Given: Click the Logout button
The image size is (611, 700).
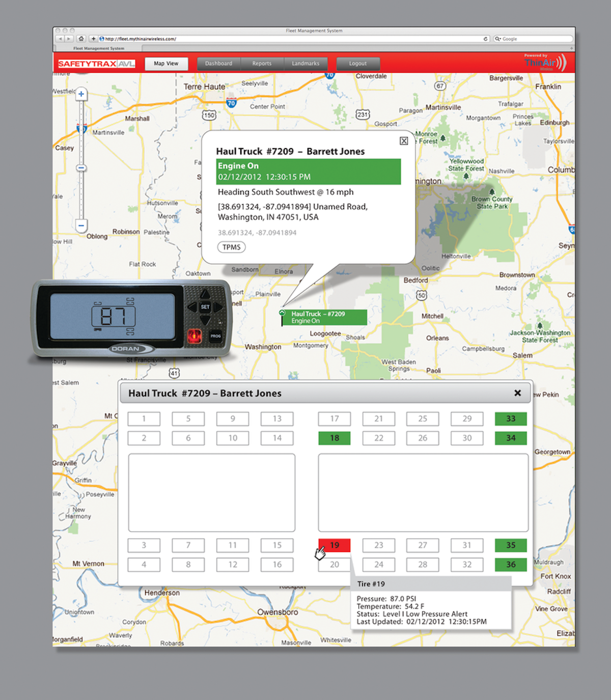Looking at the screenshot, I should (358, 63).
